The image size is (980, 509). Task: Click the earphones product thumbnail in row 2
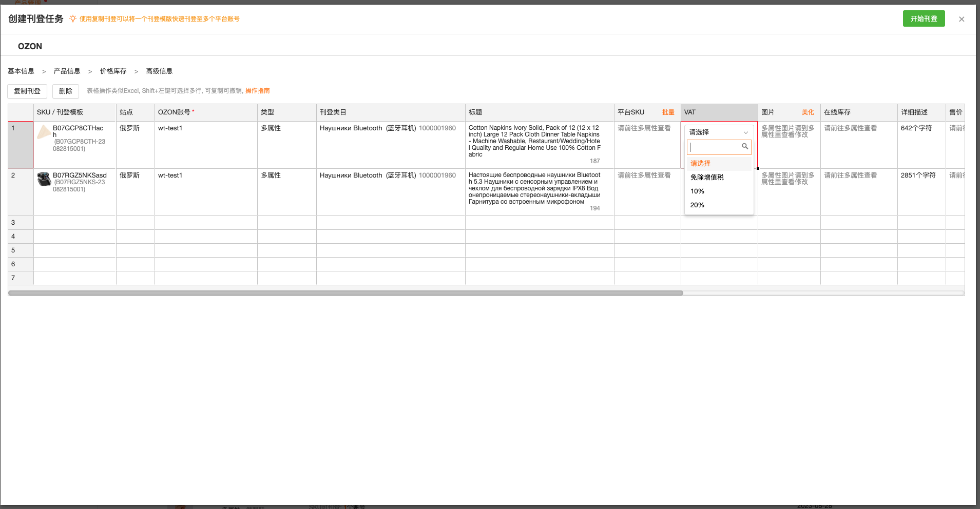coord(44,179)
